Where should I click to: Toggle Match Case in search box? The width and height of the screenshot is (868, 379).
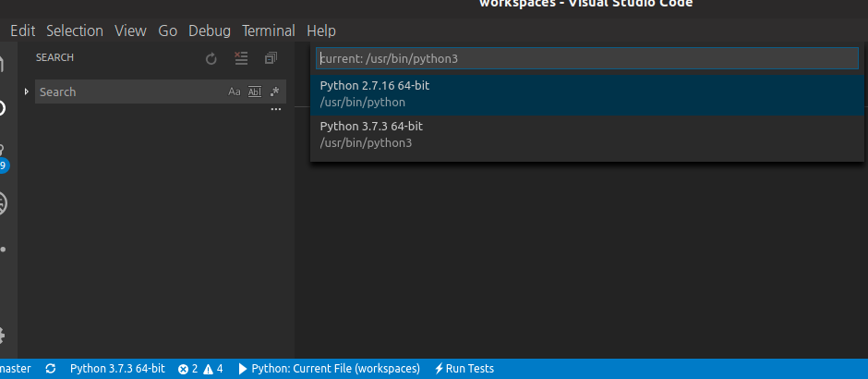point(235,92)
